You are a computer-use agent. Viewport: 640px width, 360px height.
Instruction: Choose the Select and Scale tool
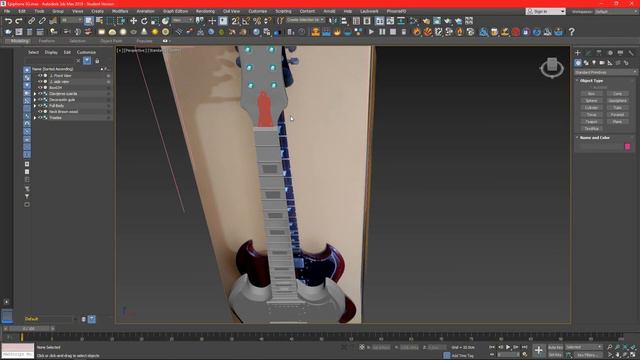coord(155,21)
